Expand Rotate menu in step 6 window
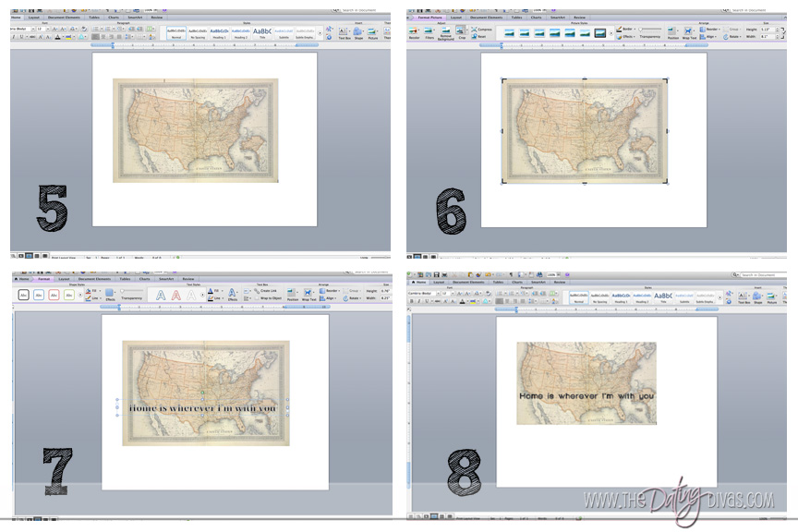Viewport: 798px width, 532px height. click(x=731, y=37)
